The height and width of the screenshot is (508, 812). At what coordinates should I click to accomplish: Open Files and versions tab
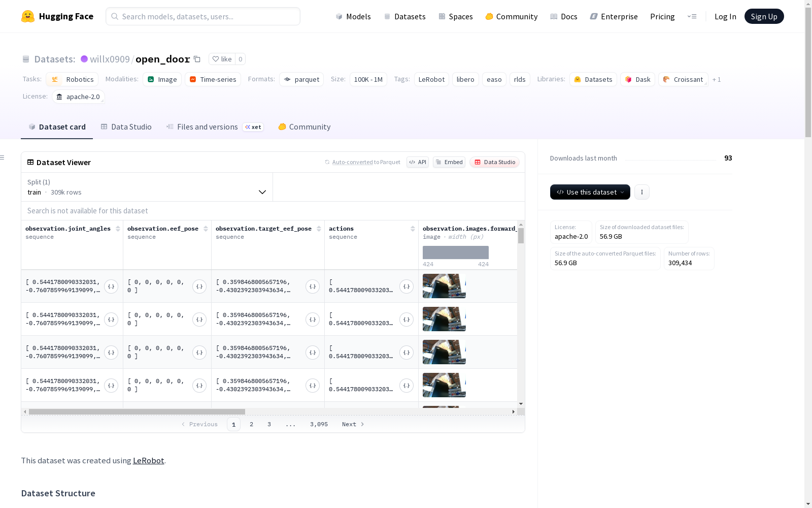tap(215, 127)
